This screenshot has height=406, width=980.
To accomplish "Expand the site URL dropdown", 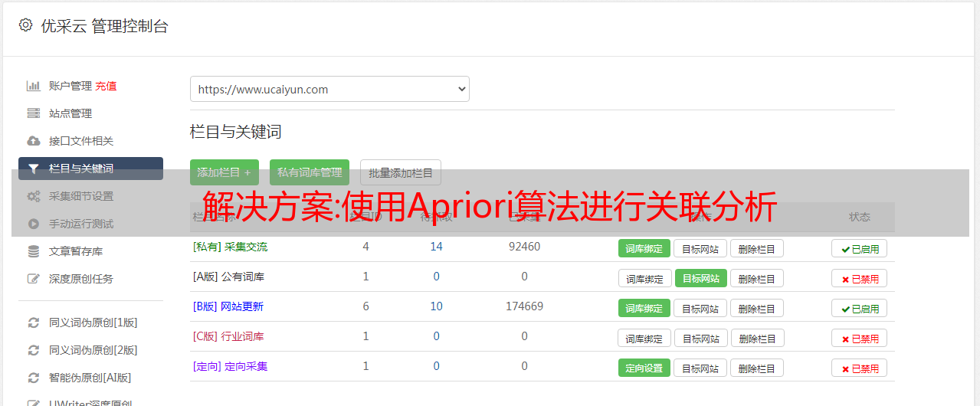I will tap(329, 89).
